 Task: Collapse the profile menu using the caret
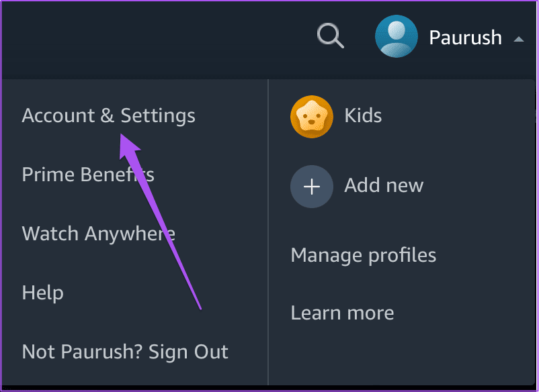pos(518,39)
